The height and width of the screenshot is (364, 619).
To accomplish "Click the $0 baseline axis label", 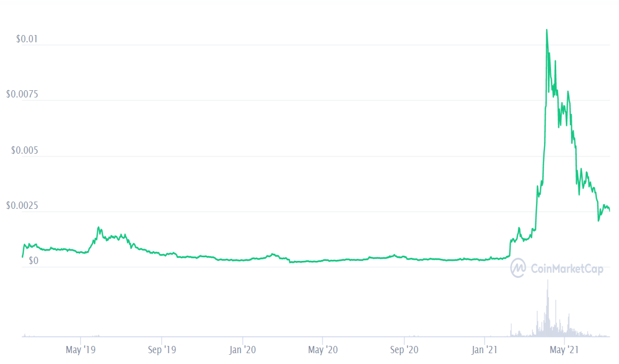I will tap(33, 261).
